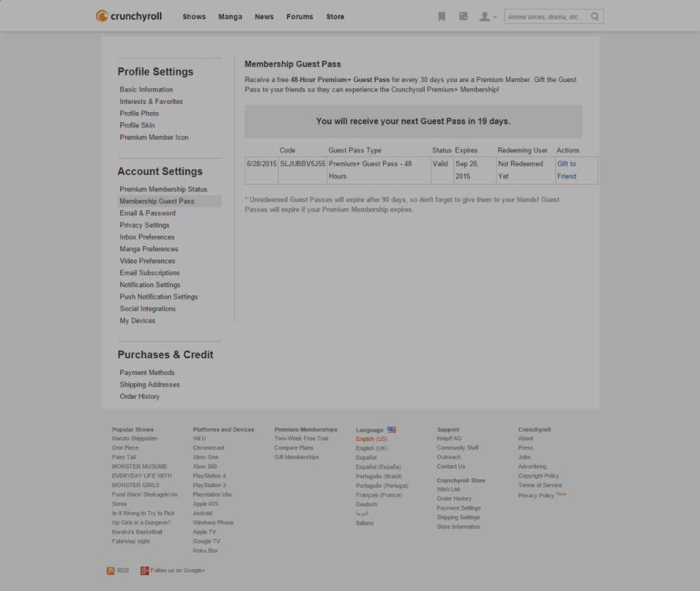700x591 pixels.
Task: Open PlayStation 4 platform link
Action: pos(209,476)
